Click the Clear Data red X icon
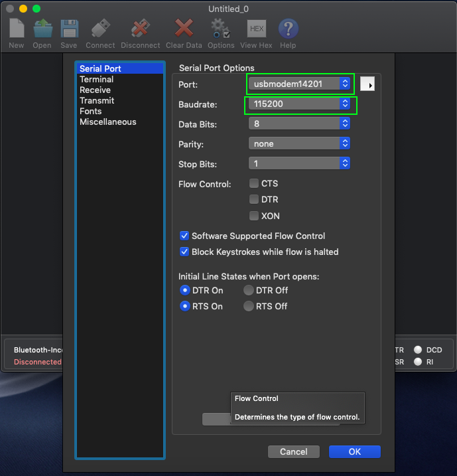 pos(184,29)
